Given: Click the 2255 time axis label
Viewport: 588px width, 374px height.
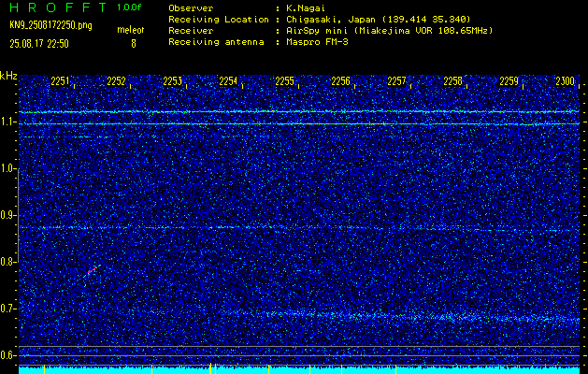Looking at the screenshot, I should click(284, 81).
